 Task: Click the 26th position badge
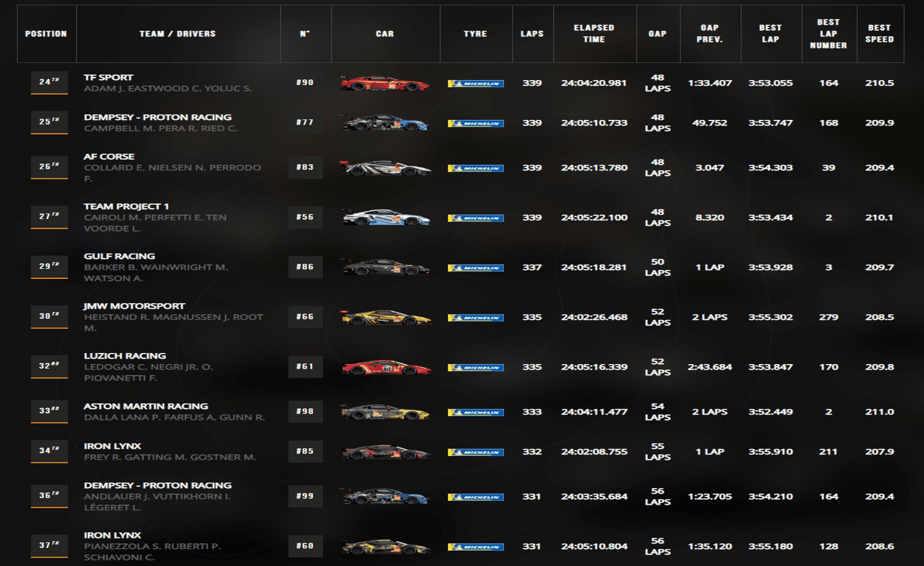pyautogui.click(x=49, y=167)
